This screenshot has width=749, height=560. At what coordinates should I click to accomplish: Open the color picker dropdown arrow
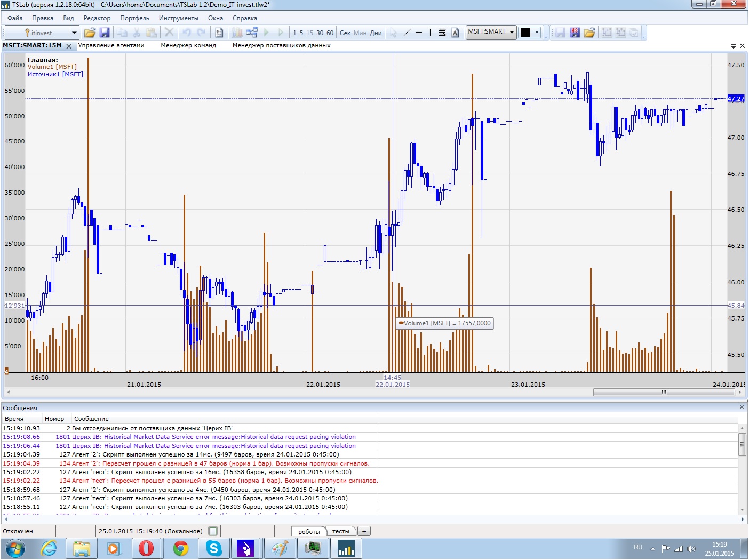click(x=537, y=33)
